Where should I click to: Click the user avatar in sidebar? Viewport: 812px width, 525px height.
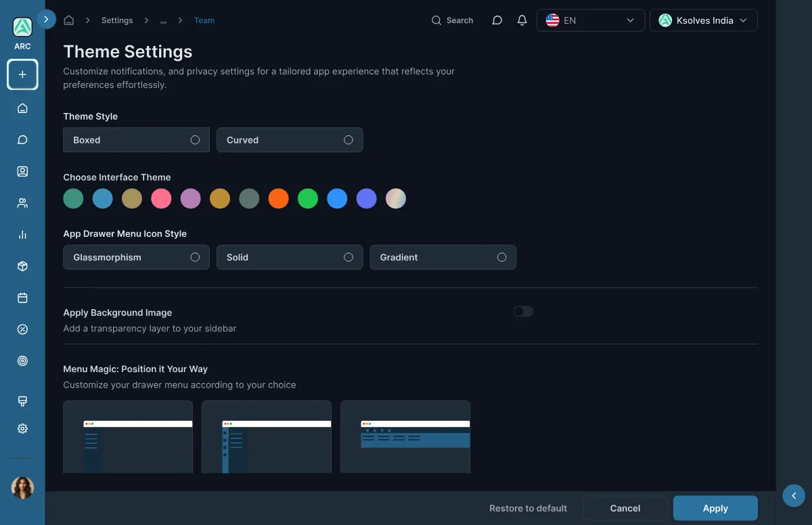click(22, 487)
